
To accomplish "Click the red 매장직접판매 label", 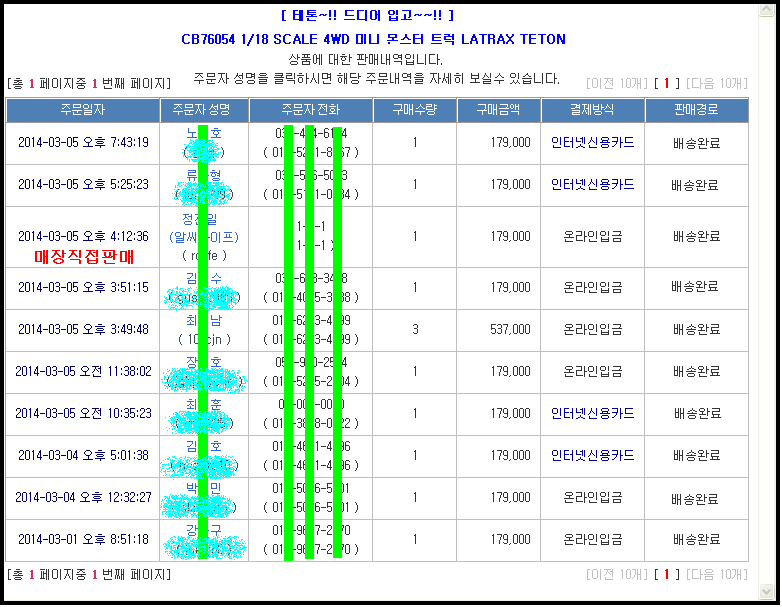I will (x=84, y=257).
